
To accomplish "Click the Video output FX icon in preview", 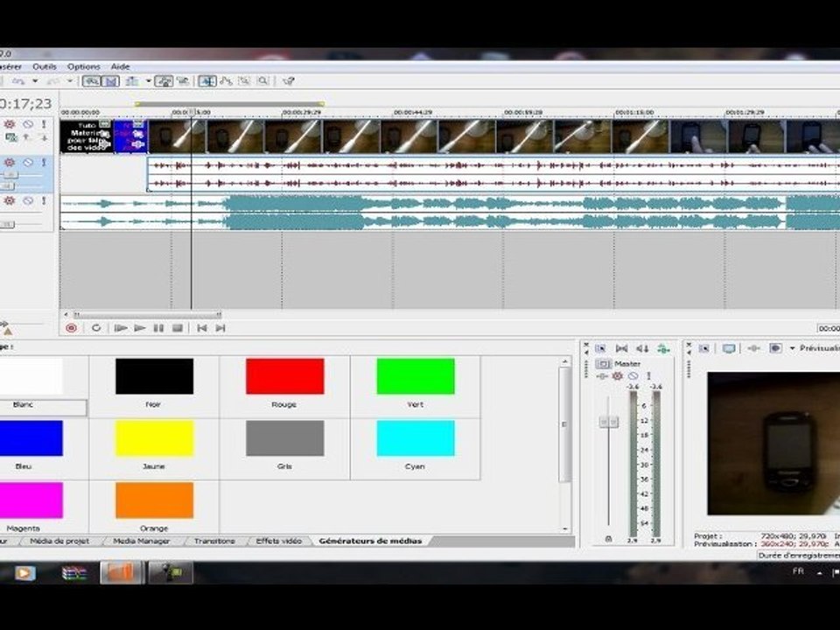I will pyautogui.click(x=753, y=348).
